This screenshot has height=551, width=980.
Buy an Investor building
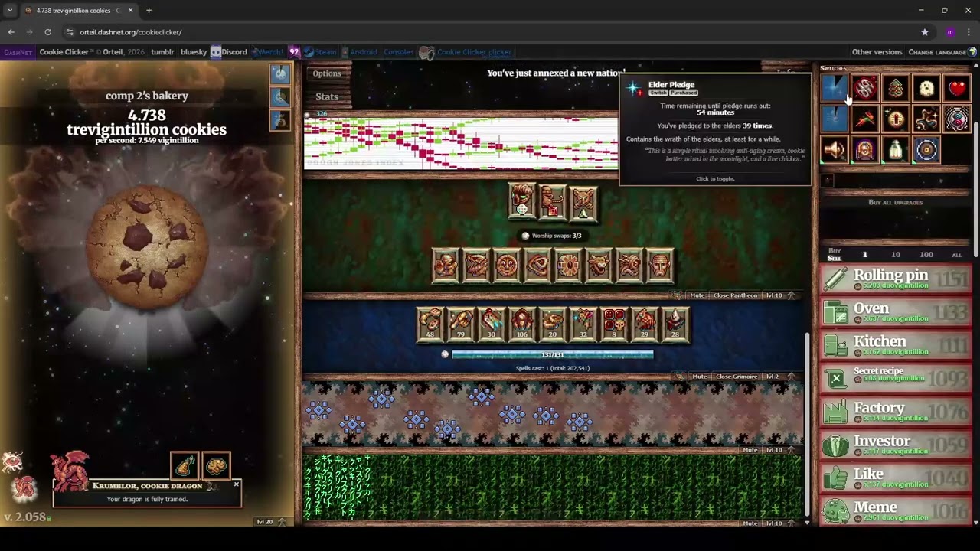[x=896, y=445]
